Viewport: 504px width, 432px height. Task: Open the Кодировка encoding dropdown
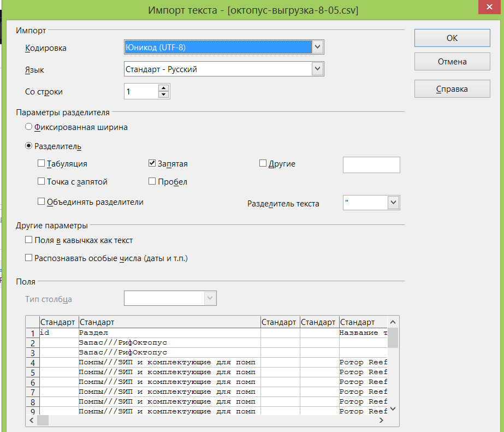coord(317,47)
